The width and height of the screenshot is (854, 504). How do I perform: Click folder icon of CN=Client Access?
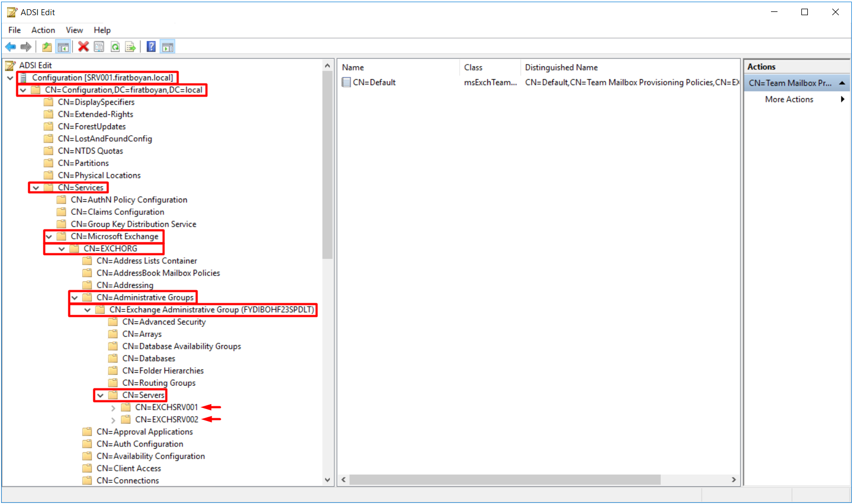click(87, 468)
